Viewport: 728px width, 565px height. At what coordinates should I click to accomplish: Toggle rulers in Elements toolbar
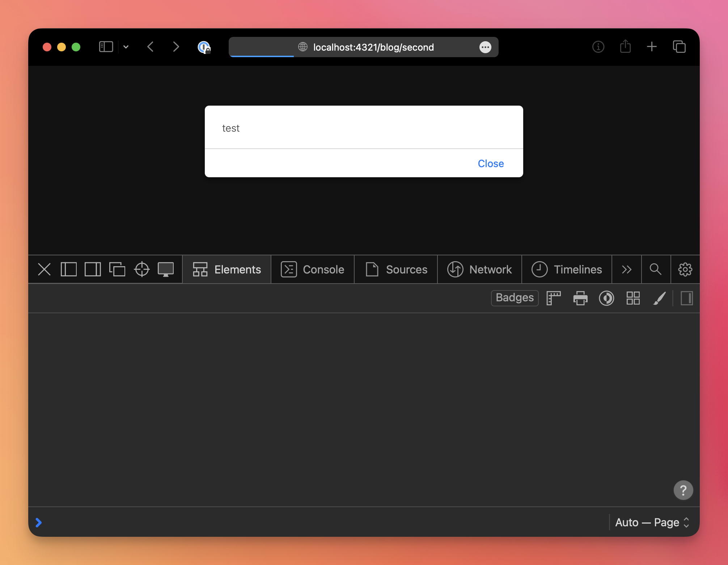553,298
